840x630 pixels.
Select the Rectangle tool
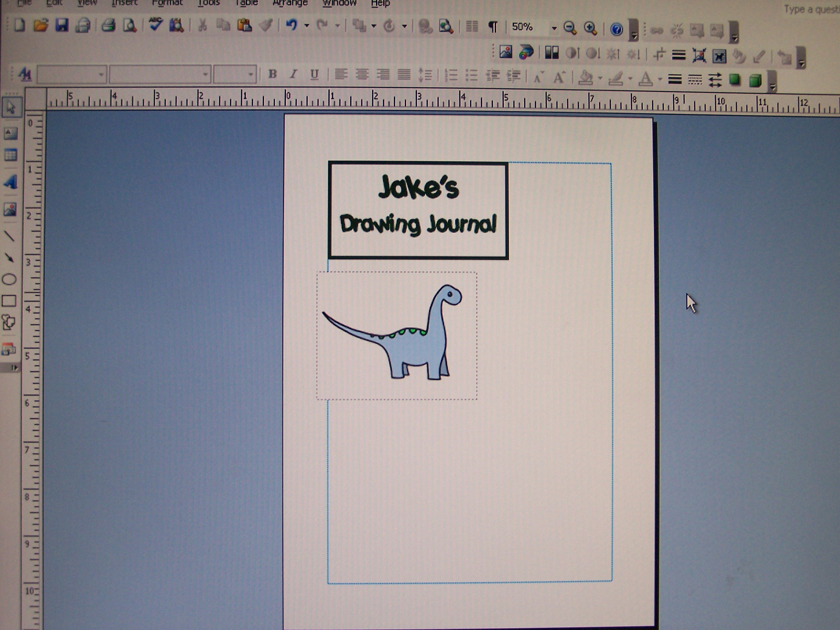click(9, 301)
